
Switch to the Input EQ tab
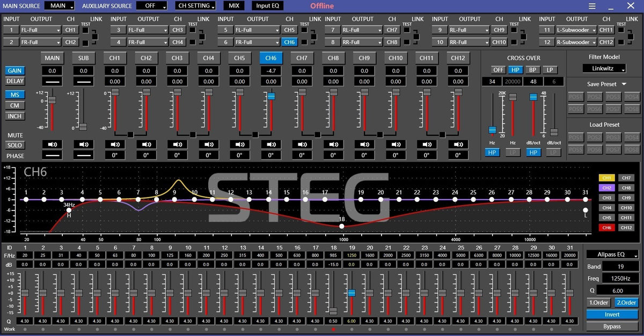pos(267,6)
